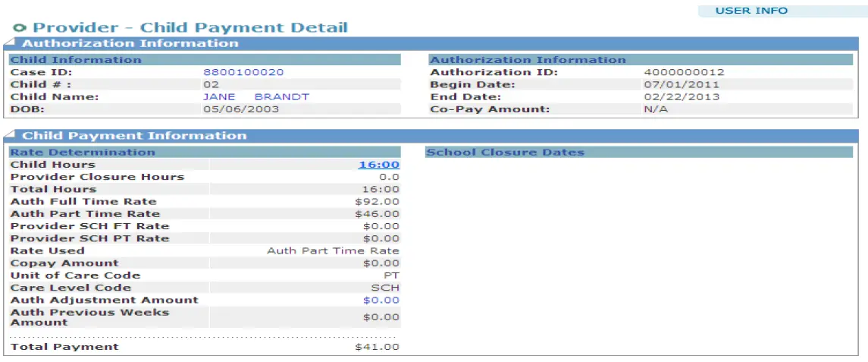Select the Auth Part Time Rate $46.00

point(377,214)
